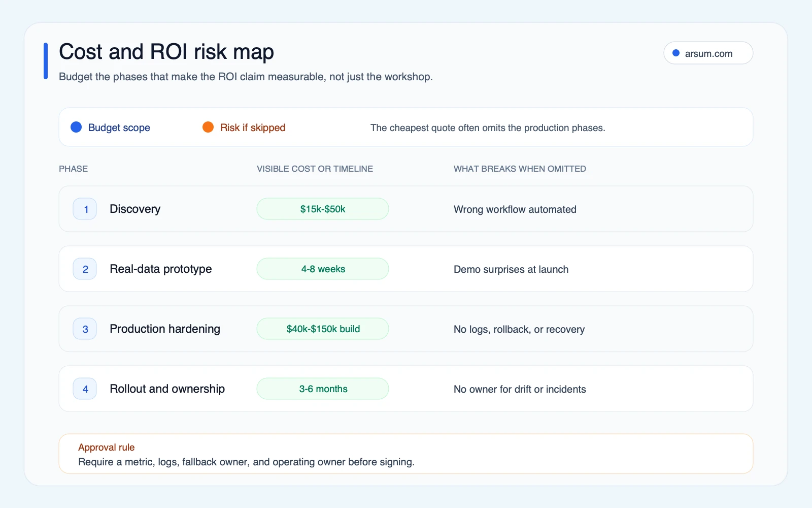The height and width of the screenshot is (508, 812).
Task: Click the WHAT BREAKS WHEN OMITTED header
Action: coord(520,169)
